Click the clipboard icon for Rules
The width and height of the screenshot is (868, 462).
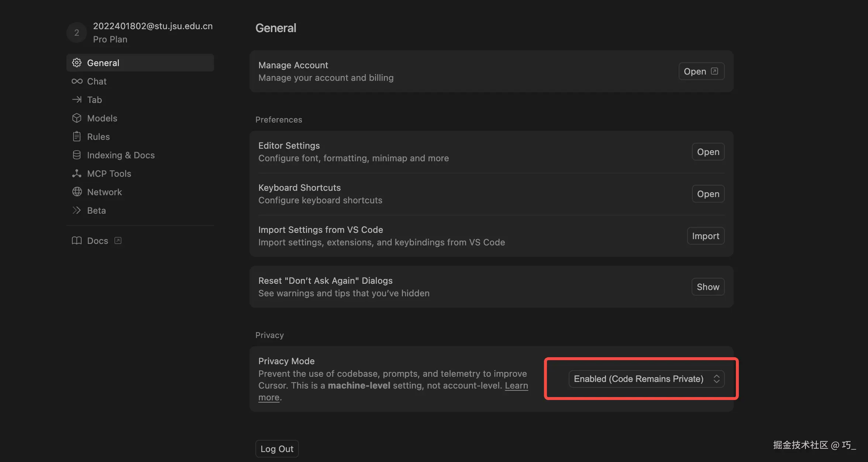pyautogui.click(x=77, y=137)
